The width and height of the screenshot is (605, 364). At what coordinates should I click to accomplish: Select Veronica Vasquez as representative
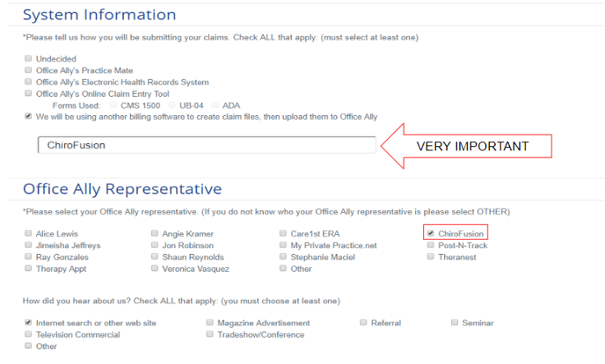tap(155, 268)
